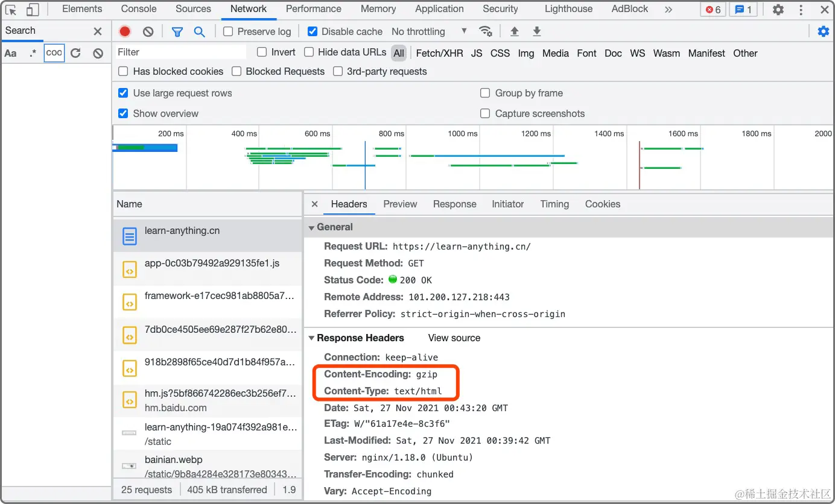
Task: Filter requests by JS type
Action: 477,53
